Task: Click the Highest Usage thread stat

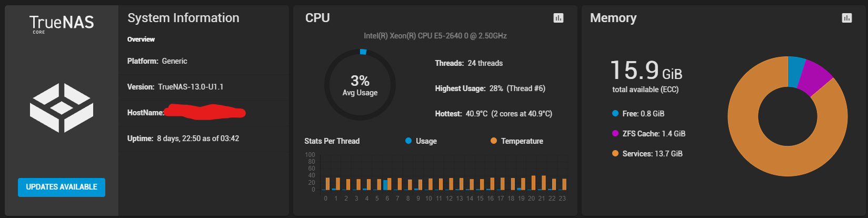Action: (490, 88)
